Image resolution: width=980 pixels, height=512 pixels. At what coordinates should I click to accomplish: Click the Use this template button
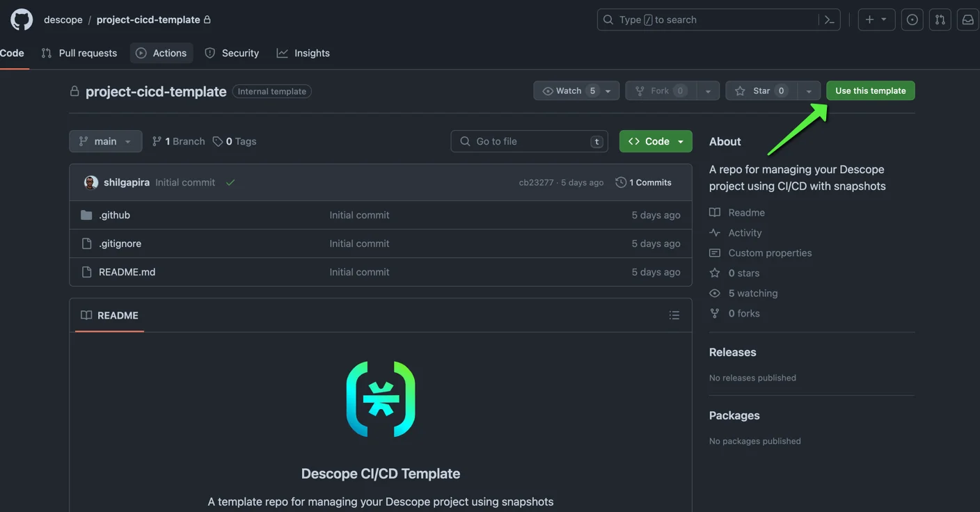click(x=870, y=90)
